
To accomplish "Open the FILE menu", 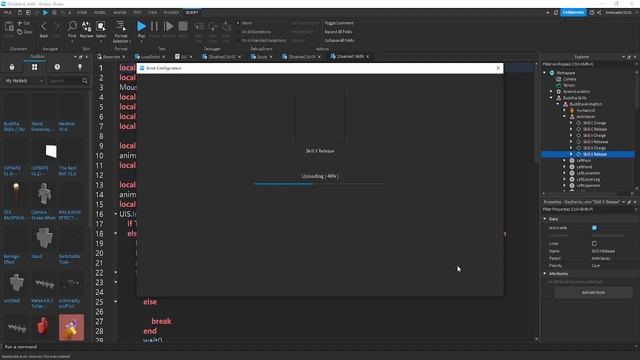I will click(8, 13).
